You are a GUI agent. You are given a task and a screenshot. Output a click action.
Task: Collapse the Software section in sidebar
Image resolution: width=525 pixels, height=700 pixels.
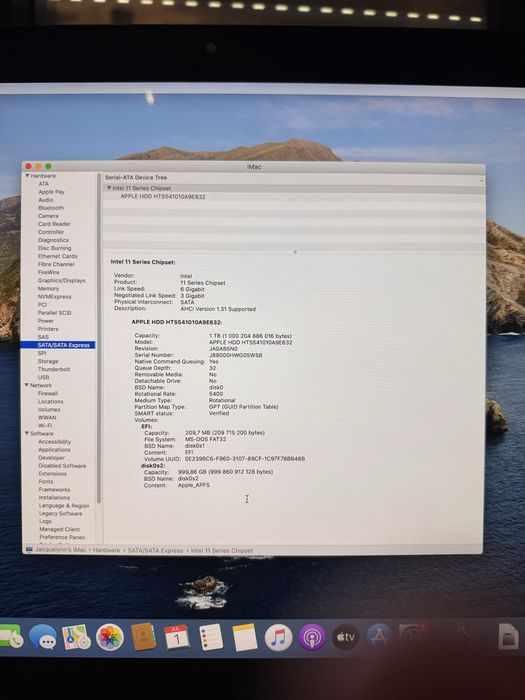(x=27, y=433)
